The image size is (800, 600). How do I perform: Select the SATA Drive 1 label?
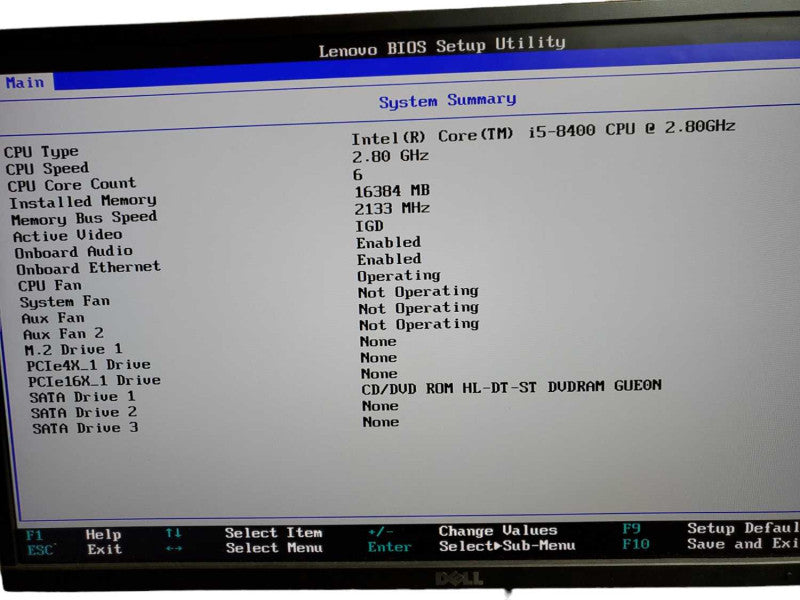point(83,397)
